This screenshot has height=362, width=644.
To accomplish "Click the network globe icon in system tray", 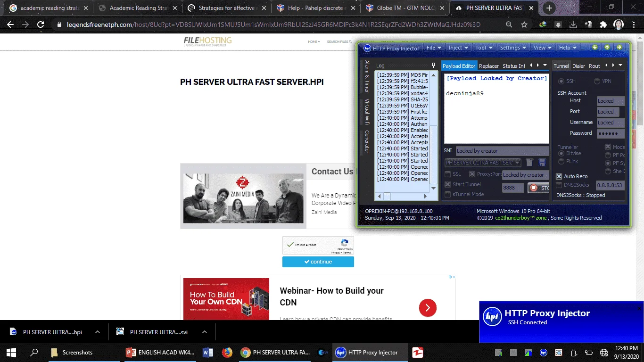I will tap(604, 352).
